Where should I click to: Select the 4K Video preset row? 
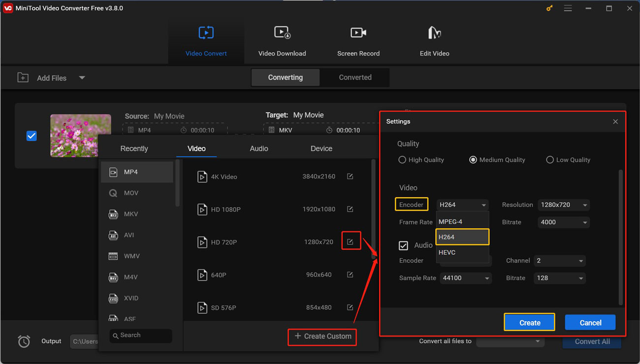[x=276, y=177]
